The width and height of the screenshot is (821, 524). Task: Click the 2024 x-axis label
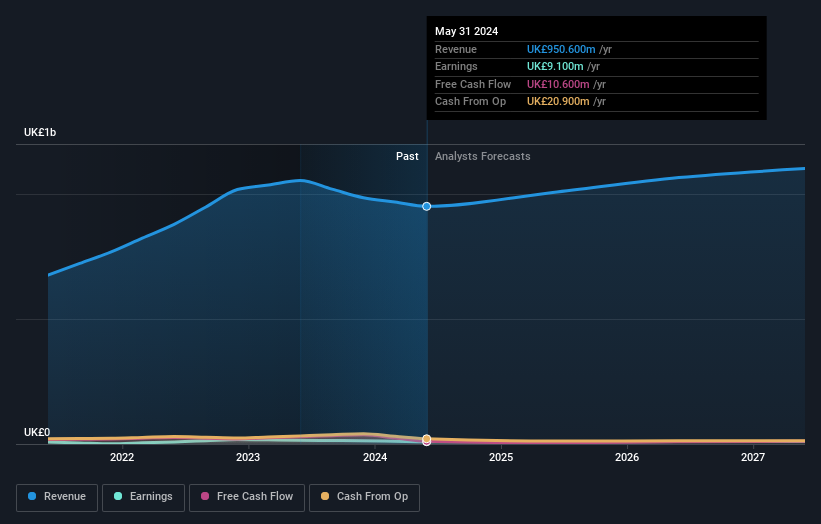coord(375,458)
